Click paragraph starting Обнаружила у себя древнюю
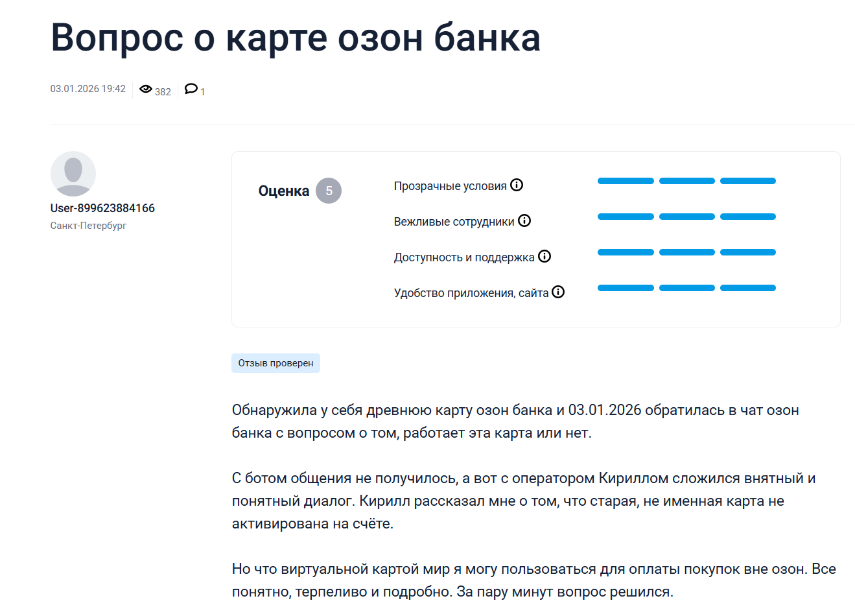This screenshot has width=855, height=616. [x=515, y=421]
